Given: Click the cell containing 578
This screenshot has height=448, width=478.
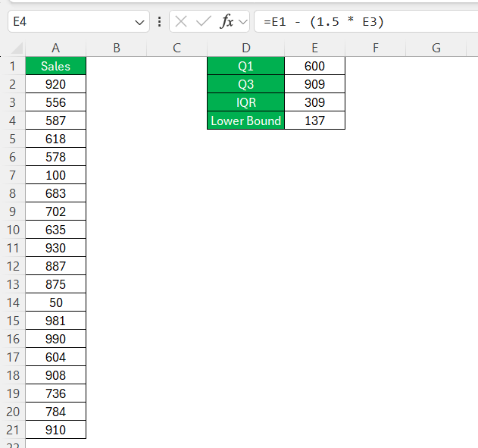Looking at the screenshot, I should point(56,157).
